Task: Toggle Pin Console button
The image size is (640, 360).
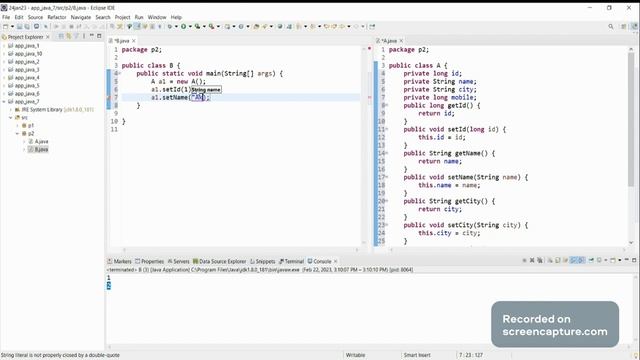Action: 591,260
